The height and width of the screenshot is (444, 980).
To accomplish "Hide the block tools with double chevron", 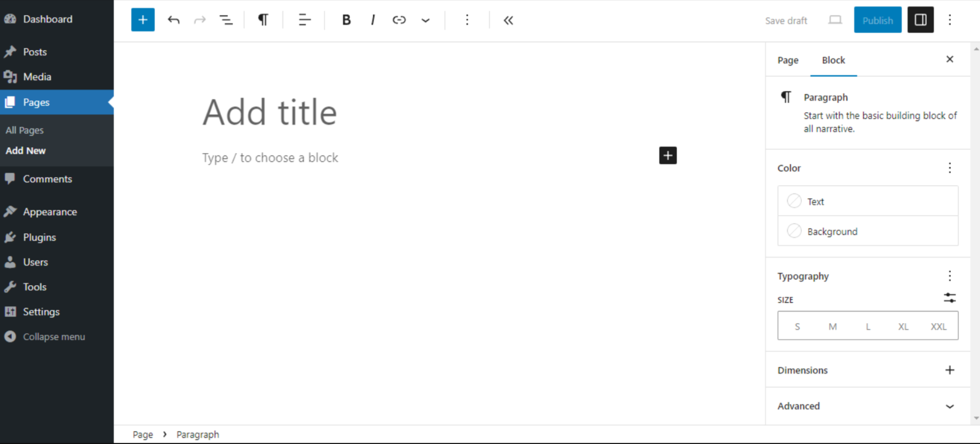I will (x=508, y=20).
